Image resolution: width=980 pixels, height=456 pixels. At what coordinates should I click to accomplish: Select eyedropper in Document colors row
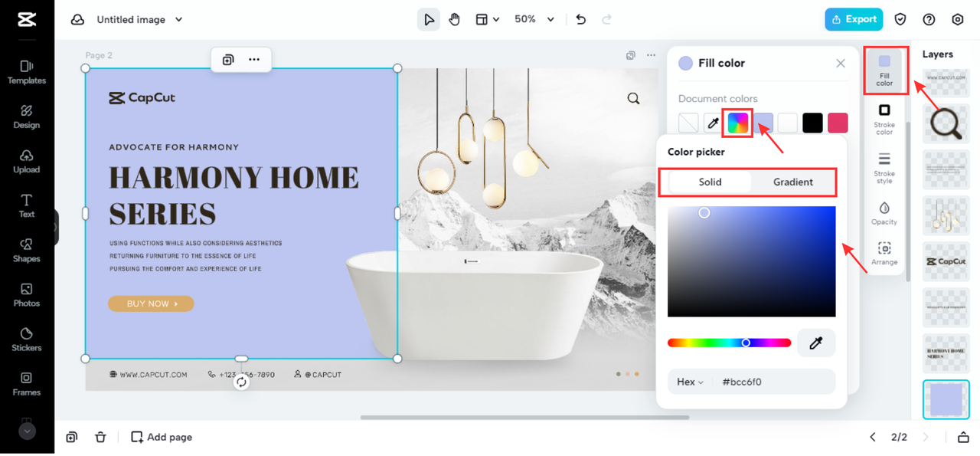[x=713, y=123]
